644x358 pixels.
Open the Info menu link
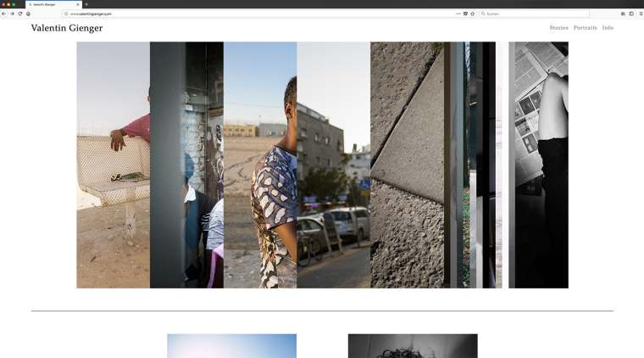608,27
